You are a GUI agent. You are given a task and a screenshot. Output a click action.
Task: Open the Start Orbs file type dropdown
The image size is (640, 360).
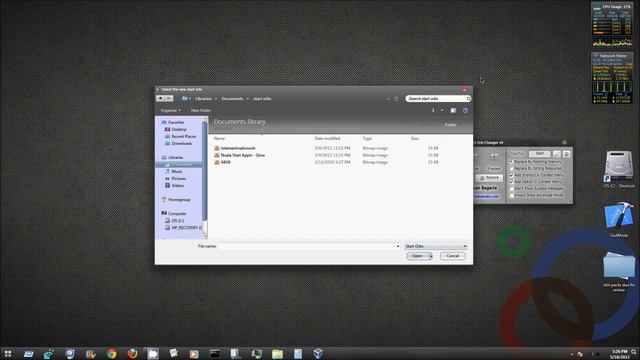436,246
